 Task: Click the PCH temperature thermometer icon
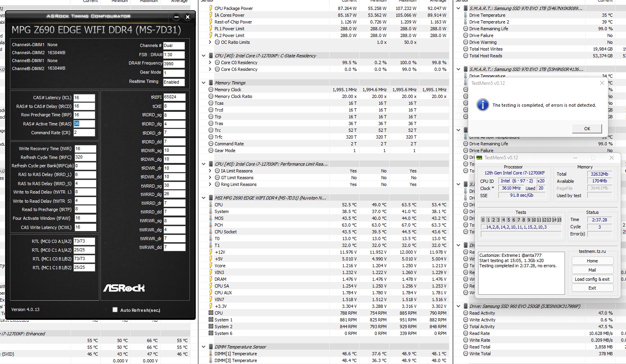[211, 225]
